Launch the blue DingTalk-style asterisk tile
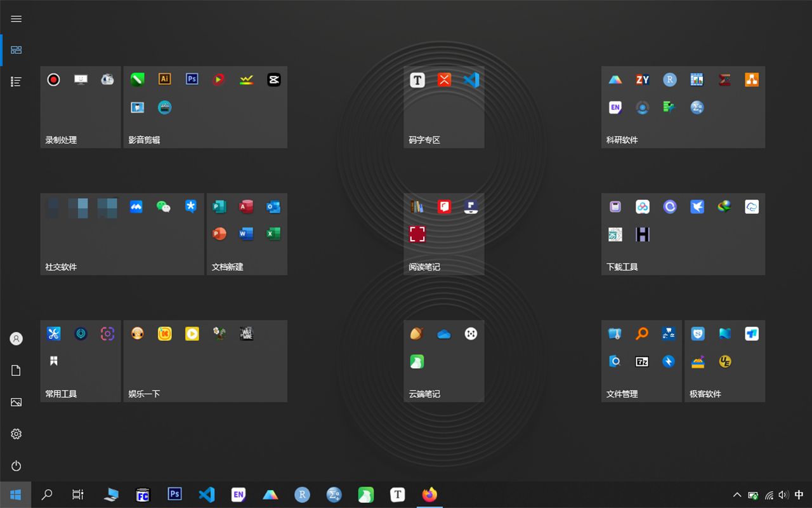812x508 pixels. point(191,206)
